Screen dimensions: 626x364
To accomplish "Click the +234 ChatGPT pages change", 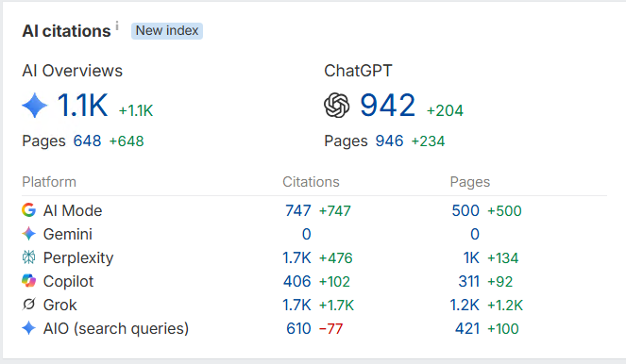I will [429, 141].
